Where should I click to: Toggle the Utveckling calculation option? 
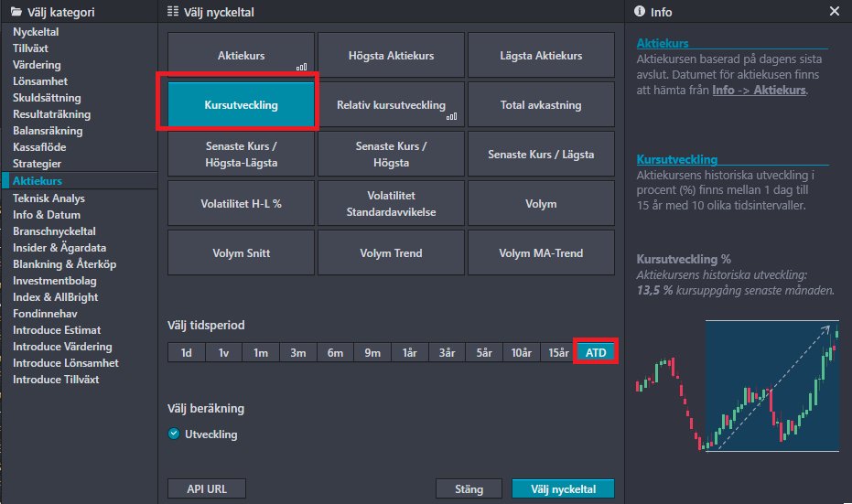(174, 434)
